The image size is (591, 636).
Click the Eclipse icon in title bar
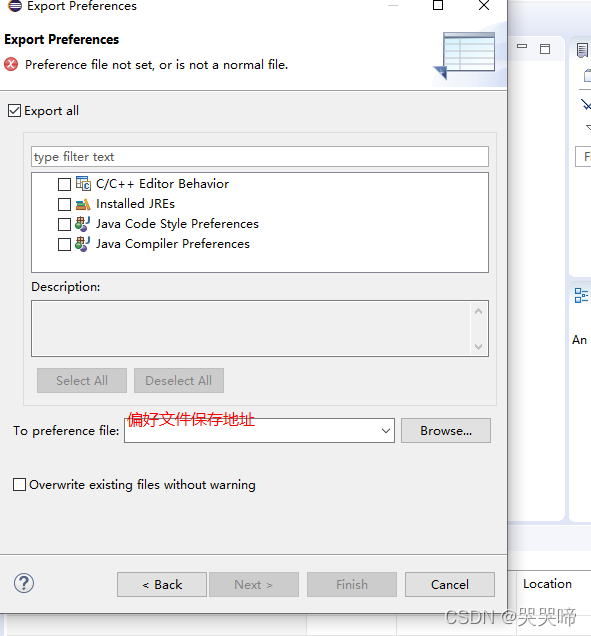point(15,6)
